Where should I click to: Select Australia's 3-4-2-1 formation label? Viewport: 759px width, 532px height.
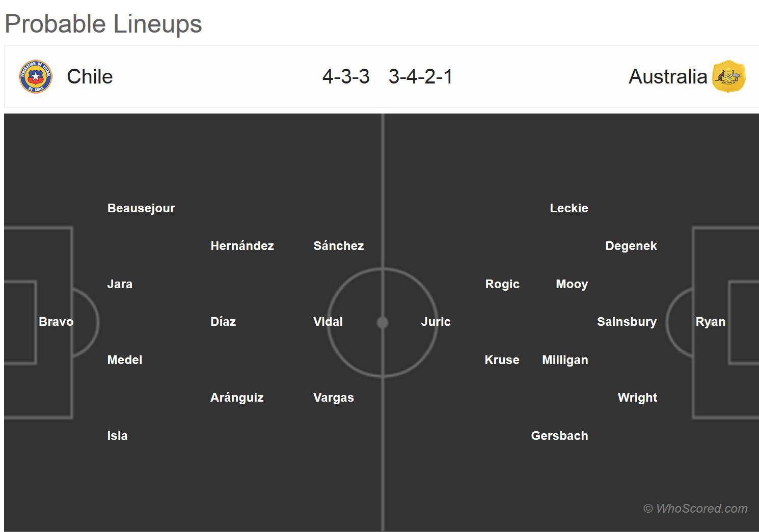[x=420, y=77]
